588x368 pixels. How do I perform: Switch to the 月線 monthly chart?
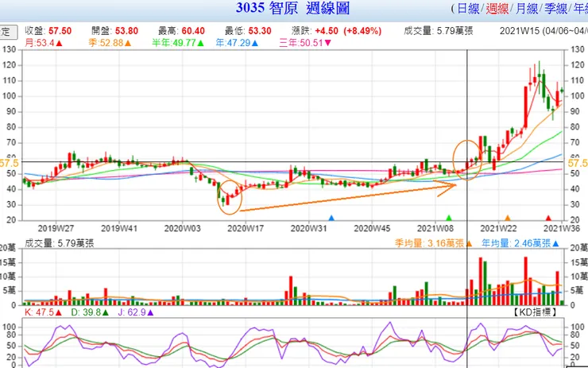pos(526,8)
